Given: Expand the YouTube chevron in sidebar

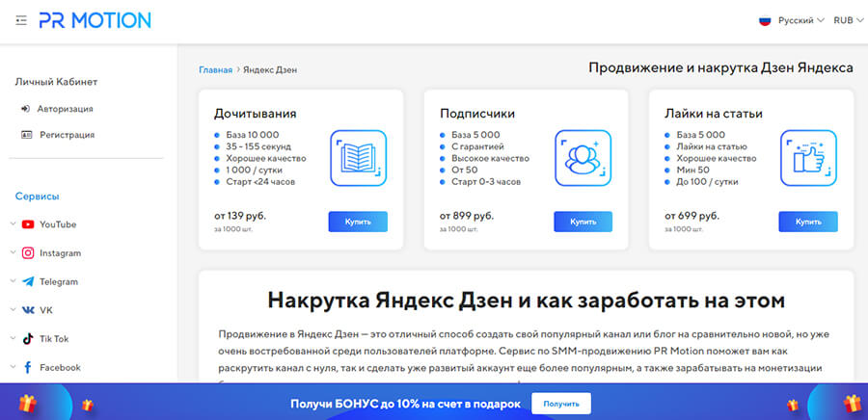Looking at the screenshot, I should coord(12,224).
